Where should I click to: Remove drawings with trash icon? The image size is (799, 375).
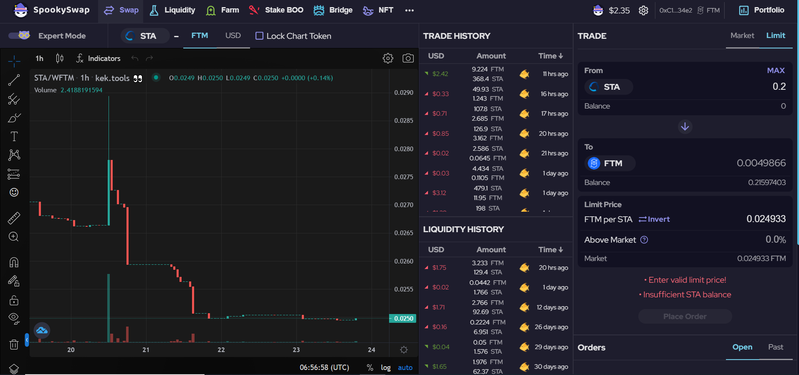(x=14, y=344)
